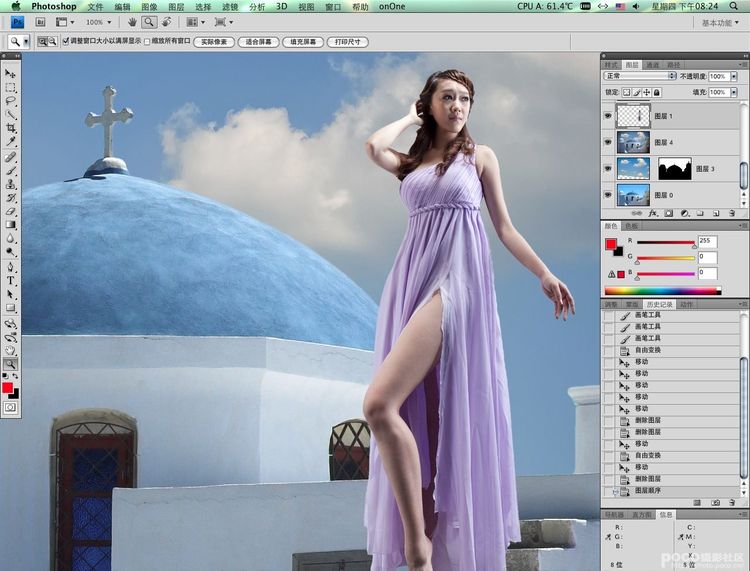Select the Crop tool
Viewport: 750px width, 571px height.
pyautogui.click(x=10, y=128)
